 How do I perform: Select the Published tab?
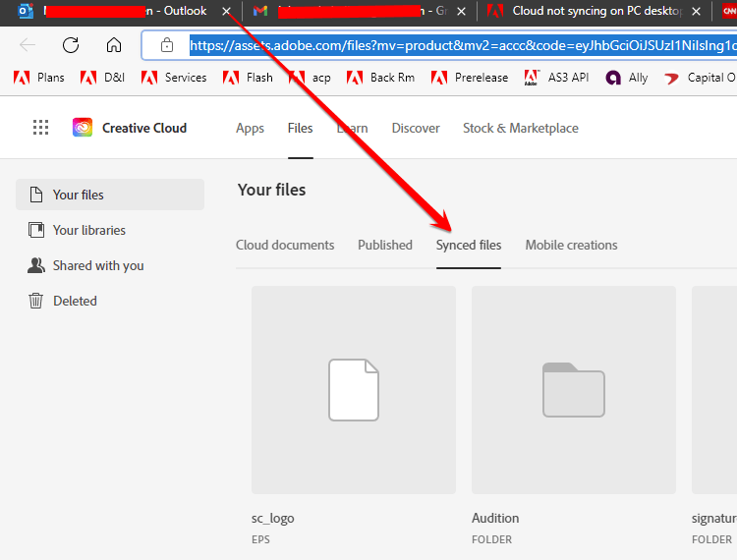(385, 245)
